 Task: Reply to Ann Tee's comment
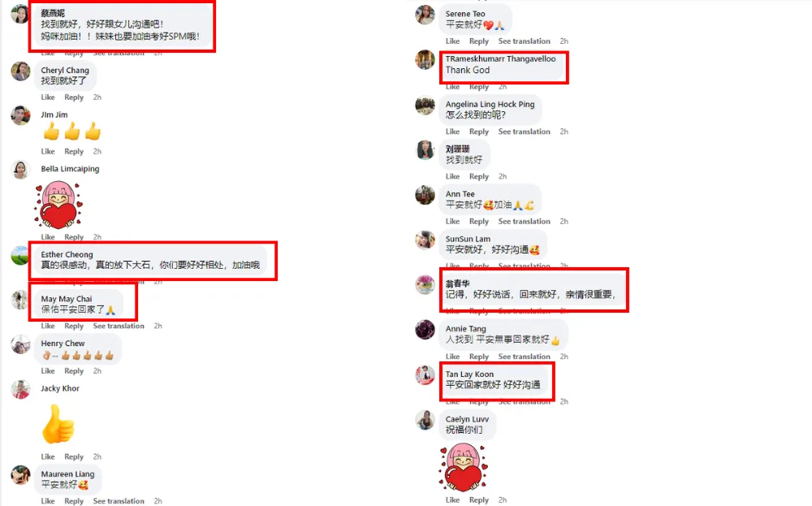(x=479, y=221)
